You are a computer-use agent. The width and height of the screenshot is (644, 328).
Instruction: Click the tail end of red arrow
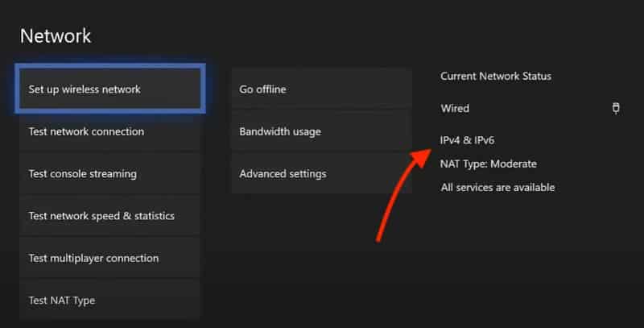(378, 239)
